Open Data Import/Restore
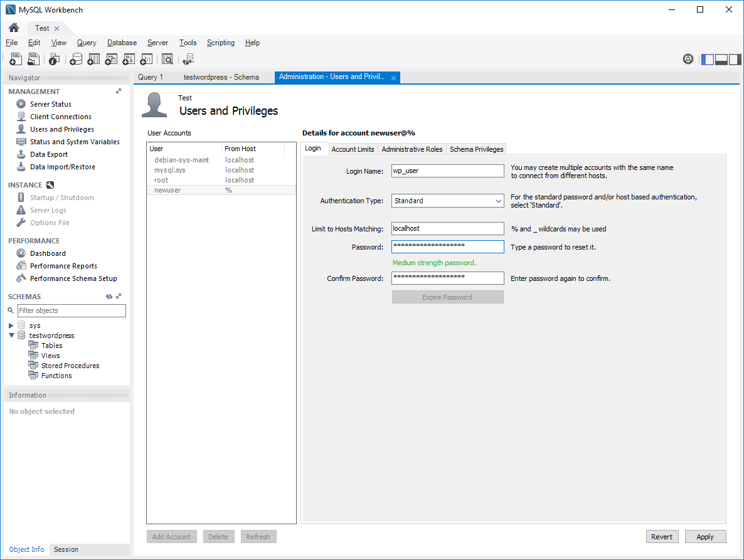The width and height of the screenshot is (744, 560). click(62, 167)
